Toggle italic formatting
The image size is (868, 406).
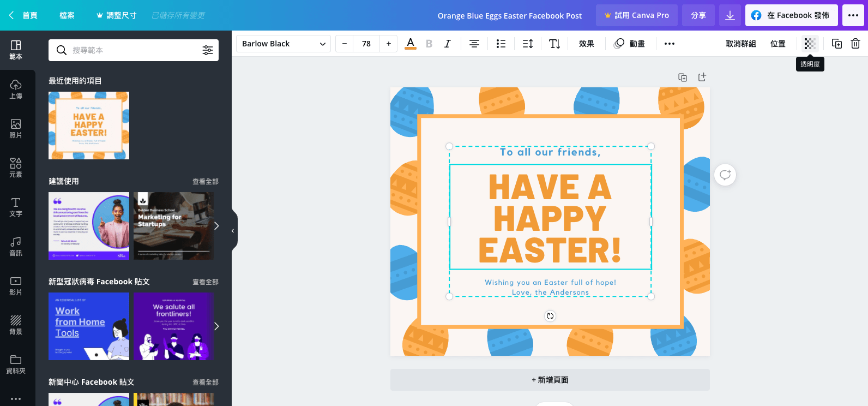[448, 44]
